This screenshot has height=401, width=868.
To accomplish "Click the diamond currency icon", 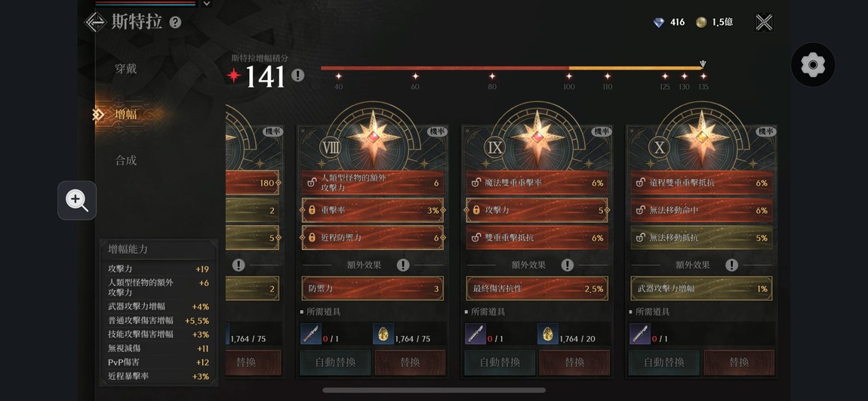I will click(658, 23).
